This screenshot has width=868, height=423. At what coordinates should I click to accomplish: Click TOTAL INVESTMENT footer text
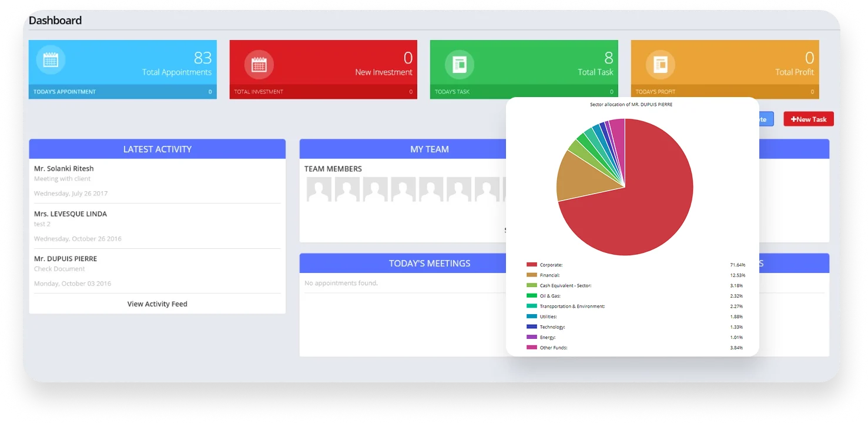click(x=259, y=92)
